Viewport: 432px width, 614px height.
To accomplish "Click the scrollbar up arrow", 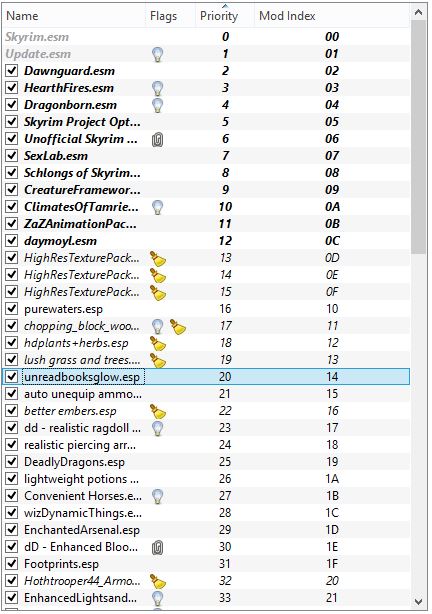I will tap(418, 13).
